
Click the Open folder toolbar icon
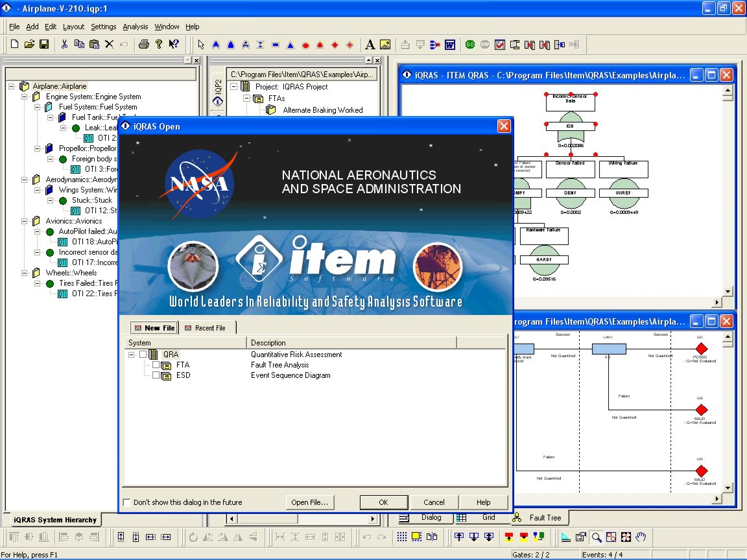[x=30, y=44]
